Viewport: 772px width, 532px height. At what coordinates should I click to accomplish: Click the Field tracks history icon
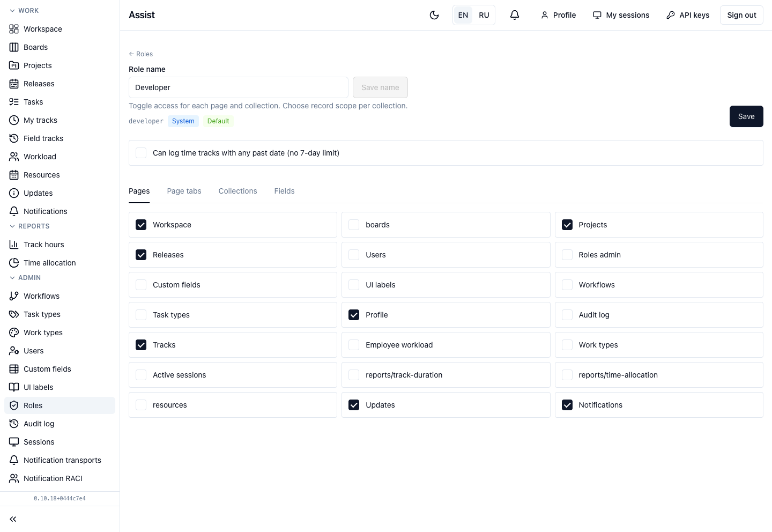pos(14,138)
